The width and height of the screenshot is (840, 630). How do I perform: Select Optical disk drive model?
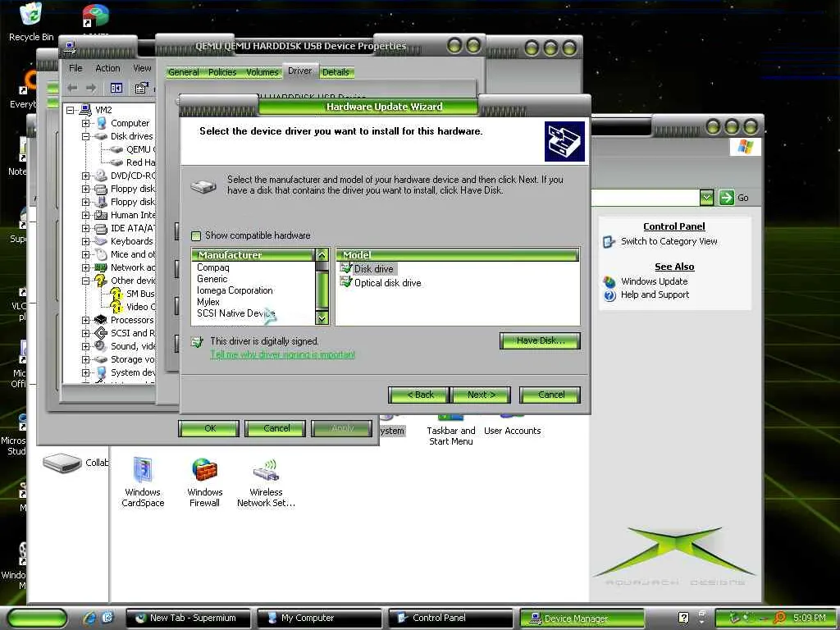pyautogui.click(x=387, y=283)
